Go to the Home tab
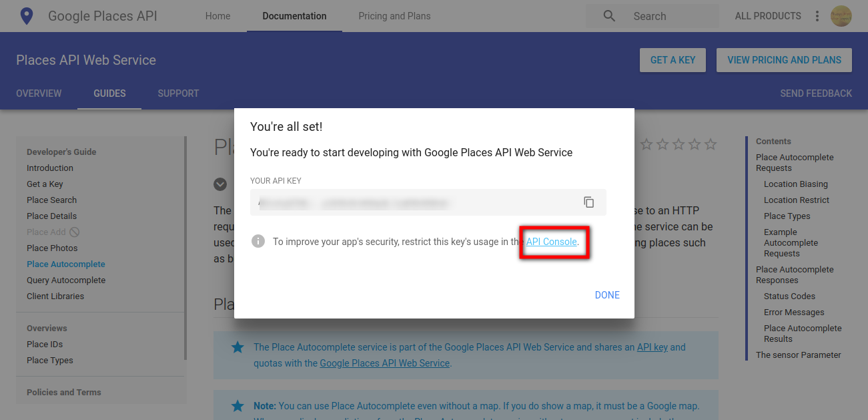 pyautogui.click(x=218, y=16)
